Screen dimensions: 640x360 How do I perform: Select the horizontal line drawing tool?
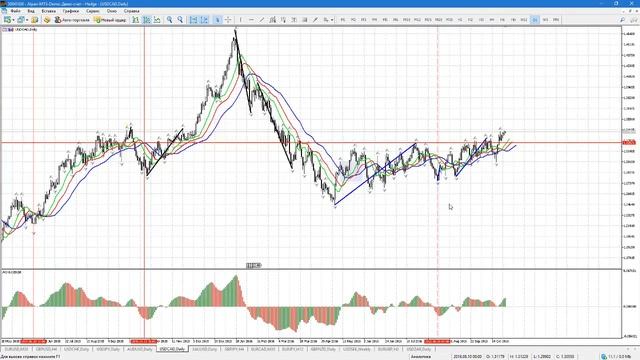click(x=251, y=20)
